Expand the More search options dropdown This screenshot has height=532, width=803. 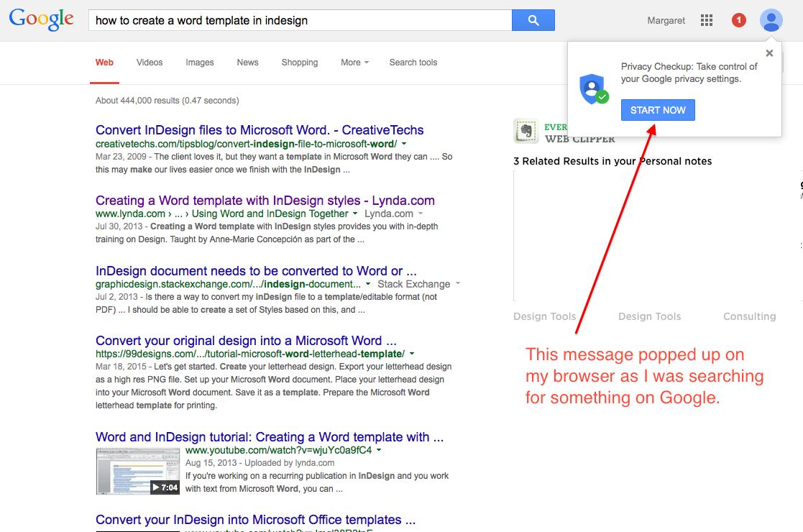coord(354,63)
